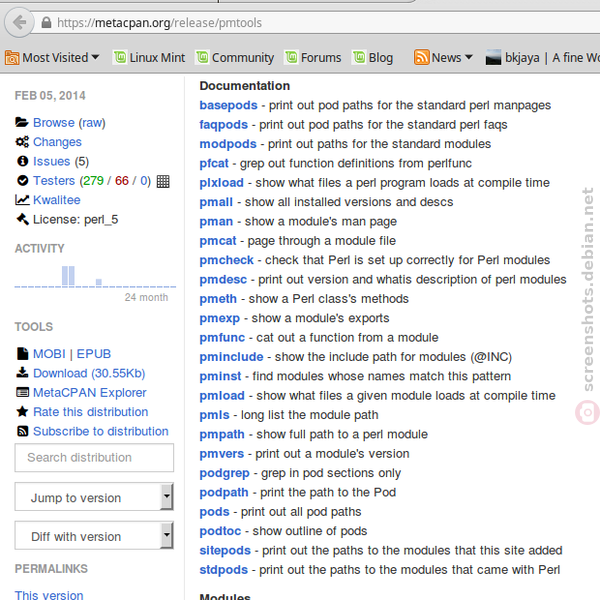This screenshot has width=600, height=600.
Task: Open the faqpods documentation link
Action: coord(224,125)
